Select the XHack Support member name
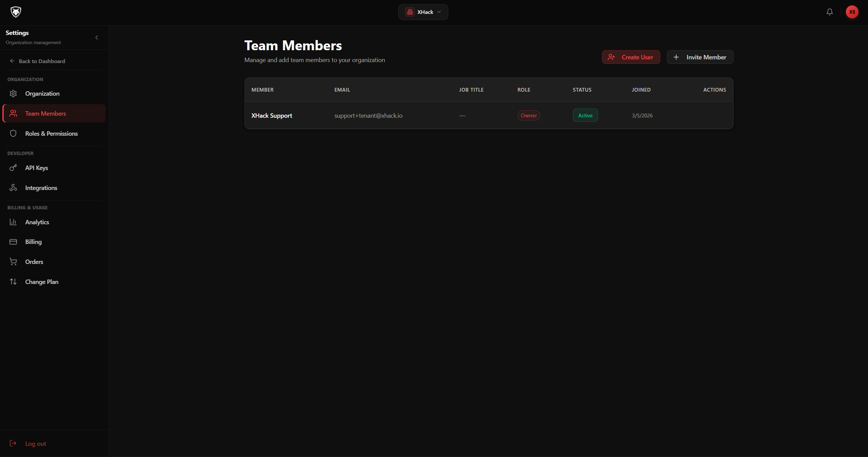This screenshot has height=457, width=868. (x=272, y=116)
